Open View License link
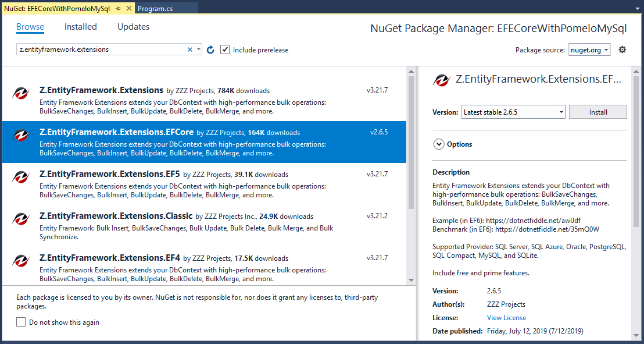644x344 pixels. coord(506,318)
